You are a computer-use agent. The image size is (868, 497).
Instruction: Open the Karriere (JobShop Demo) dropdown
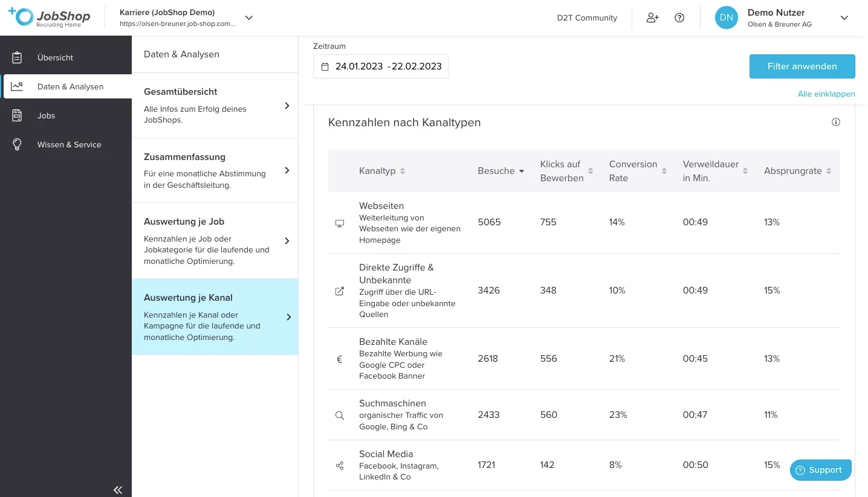pyautogui.click(x=249, y=18)
